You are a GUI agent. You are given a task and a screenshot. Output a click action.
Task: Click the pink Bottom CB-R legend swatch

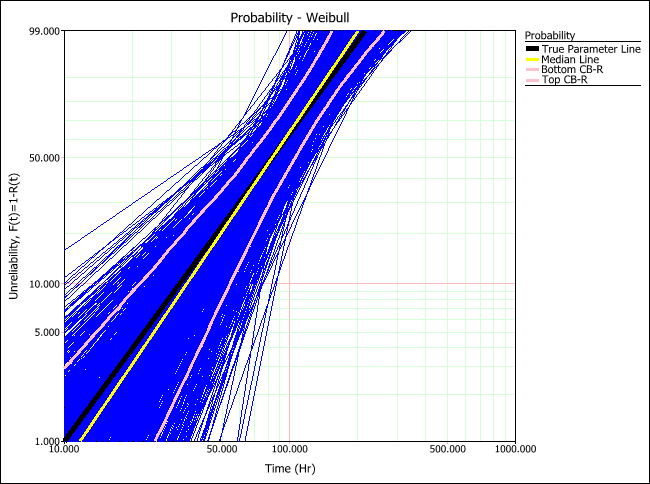click(532, 70)
